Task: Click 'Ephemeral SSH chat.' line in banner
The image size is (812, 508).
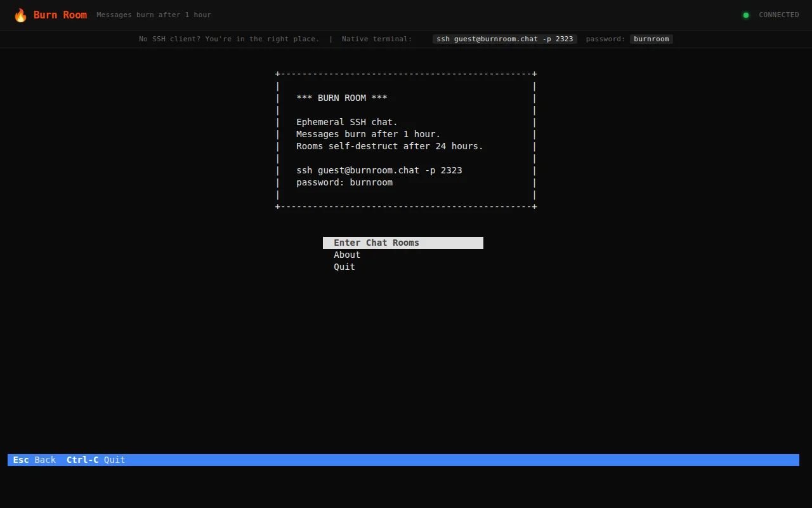Action: tap(347, 122)
